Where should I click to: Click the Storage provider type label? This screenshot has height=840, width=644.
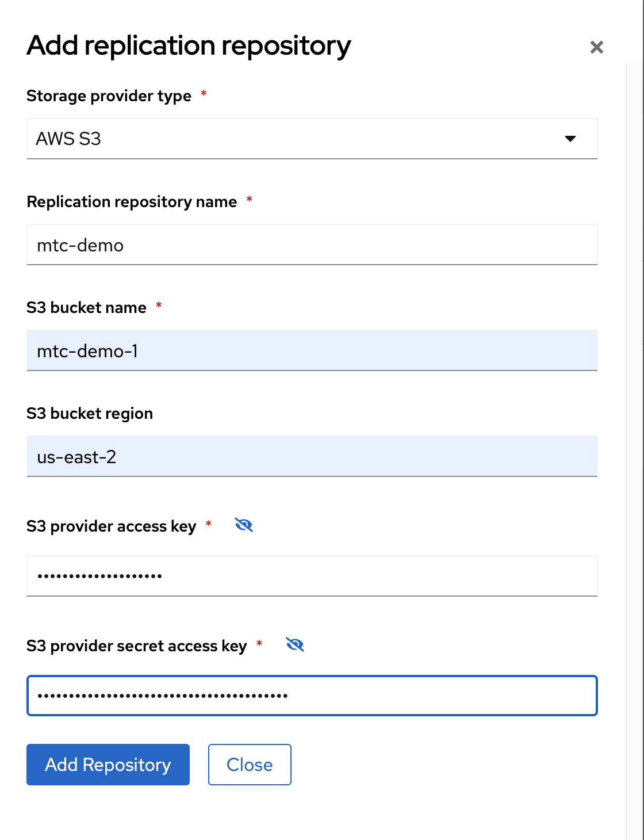pos(109,96)
